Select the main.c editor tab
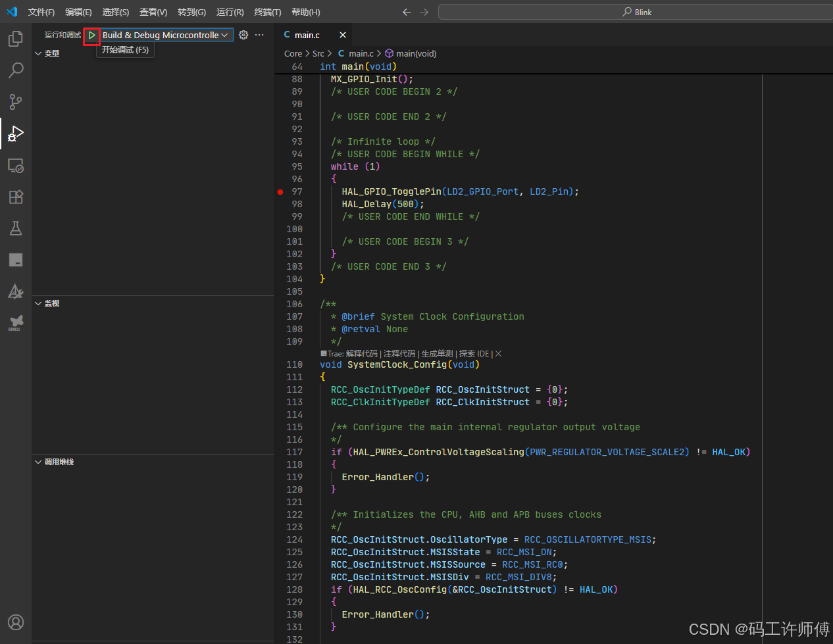This screenshot has height=644, width=833. (314, 35)
